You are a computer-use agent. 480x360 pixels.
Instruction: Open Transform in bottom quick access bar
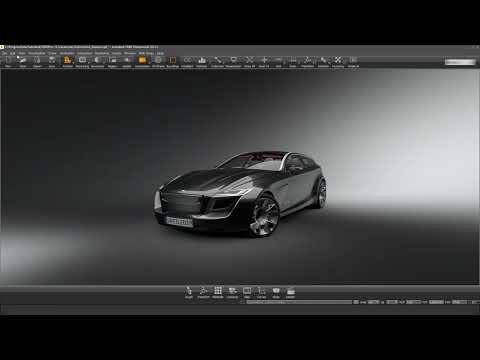point(203,292)
